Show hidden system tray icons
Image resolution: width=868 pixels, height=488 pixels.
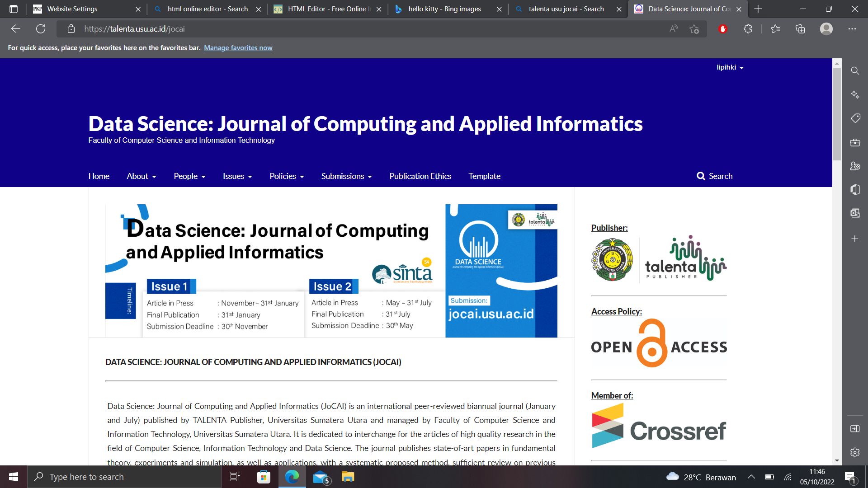[751, 477]
